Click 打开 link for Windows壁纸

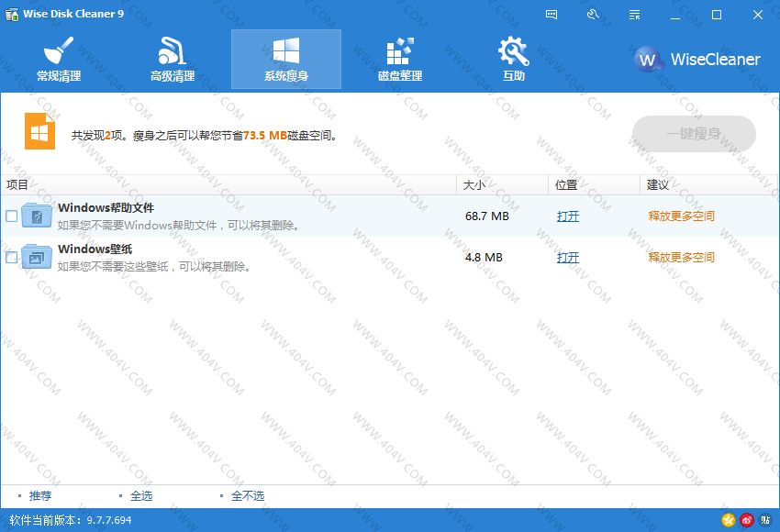coord(568,258)
